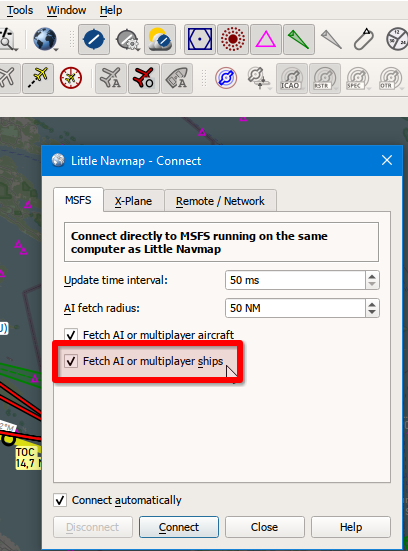Toggle red online aircraft icon labeled O
This screenshot has width=408, height=551.
(x=144, y=78)
